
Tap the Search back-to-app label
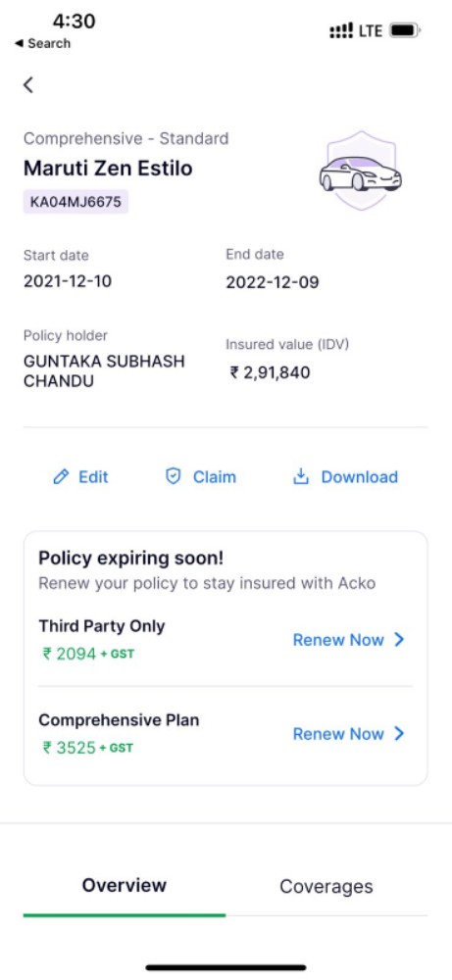[x=42, y=44]
